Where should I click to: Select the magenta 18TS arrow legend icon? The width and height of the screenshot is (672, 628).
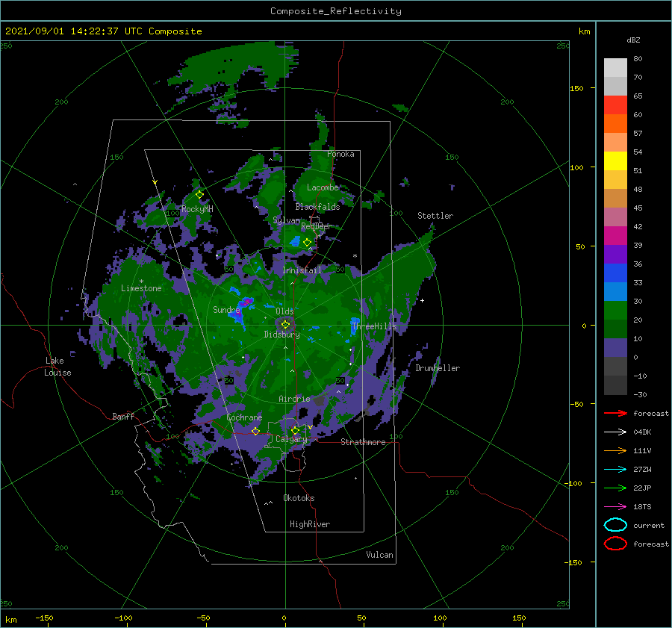click(x=615, y=507)
